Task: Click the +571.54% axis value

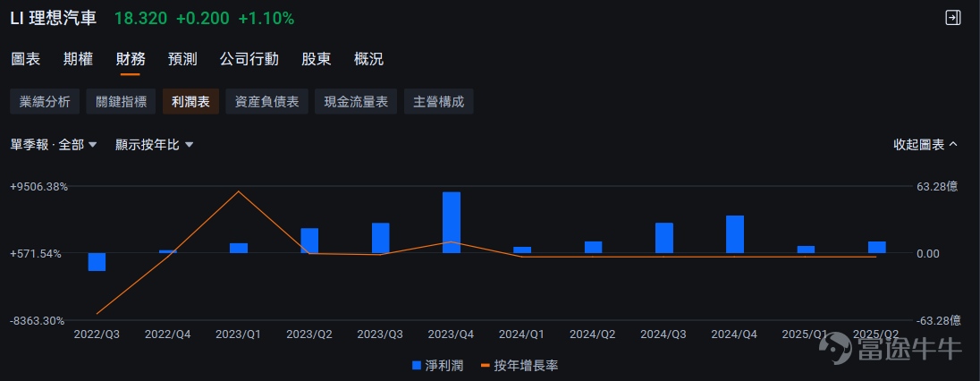Action: (x=37, y=254)
